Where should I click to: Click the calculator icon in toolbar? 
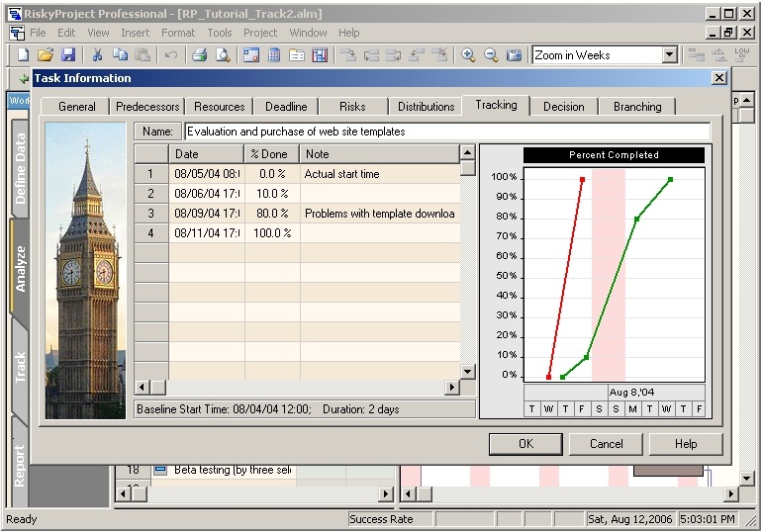274,54
